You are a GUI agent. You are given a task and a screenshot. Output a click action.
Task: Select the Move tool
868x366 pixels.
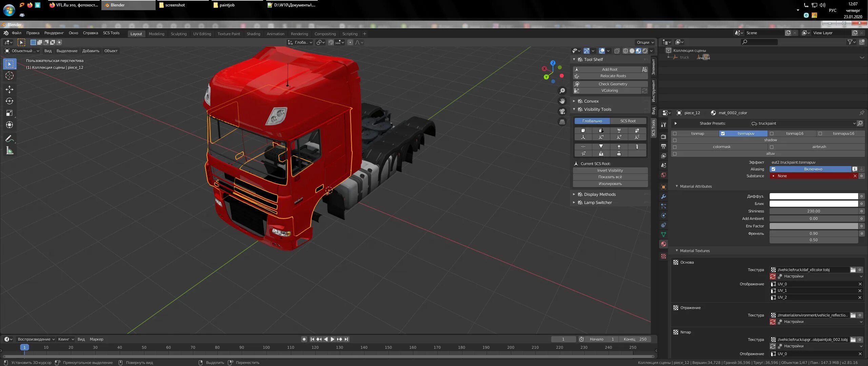(x=9, y=89)
